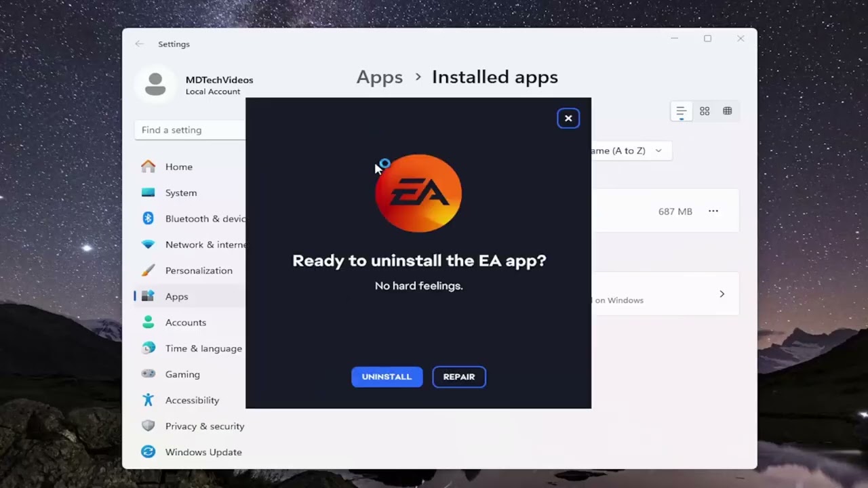
Task: Click the Installed apps heading
Action: click(x=495, y=77)
